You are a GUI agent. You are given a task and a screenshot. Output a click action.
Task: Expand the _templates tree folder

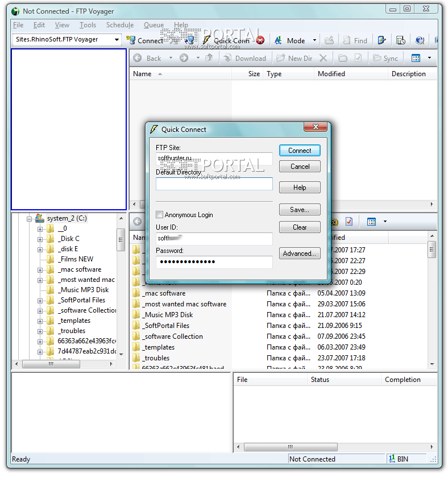[40, 321]
